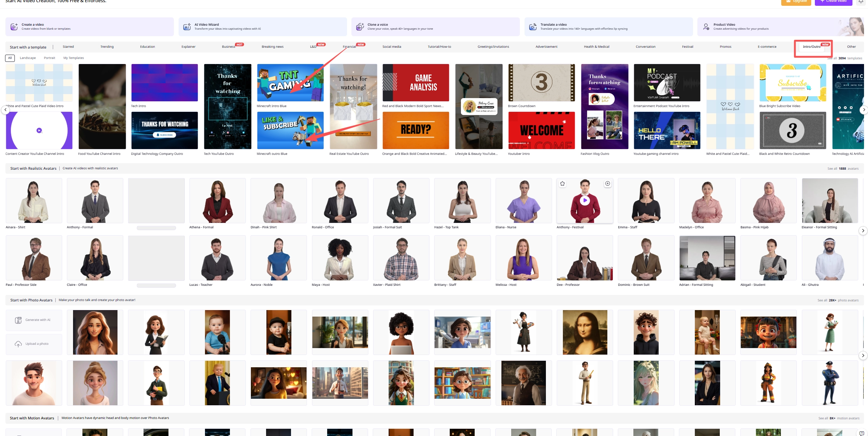Select the Portrait orientation filter
The image size is (868, 436).
50,58
